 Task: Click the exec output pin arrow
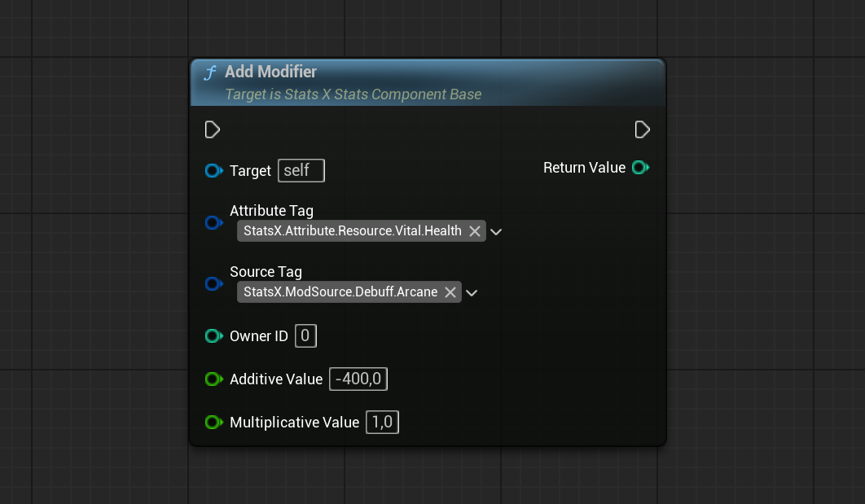pyautogui.click(x=643, y=129)
